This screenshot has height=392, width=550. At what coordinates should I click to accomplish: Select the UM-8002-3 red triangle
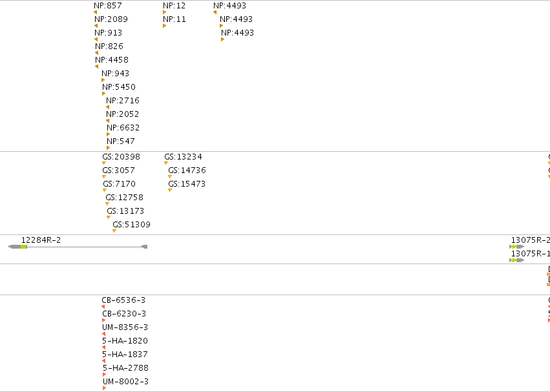coord(105,388)
